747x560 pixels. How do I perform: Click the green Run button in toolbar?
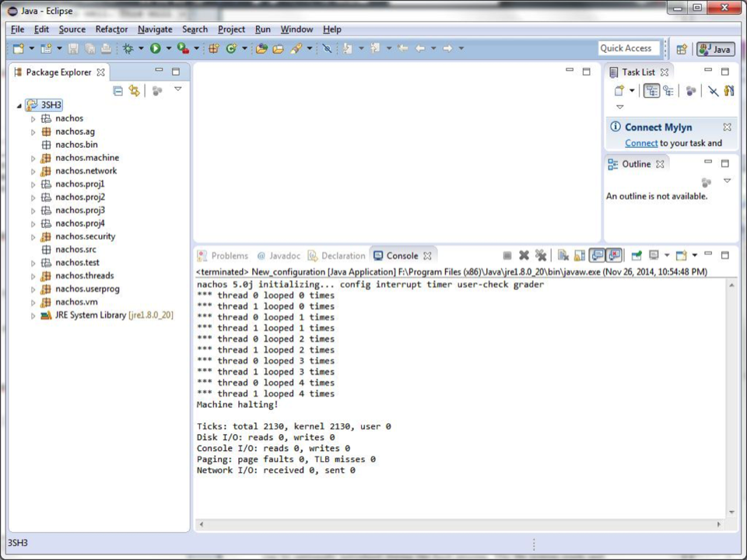pos(156,48)
